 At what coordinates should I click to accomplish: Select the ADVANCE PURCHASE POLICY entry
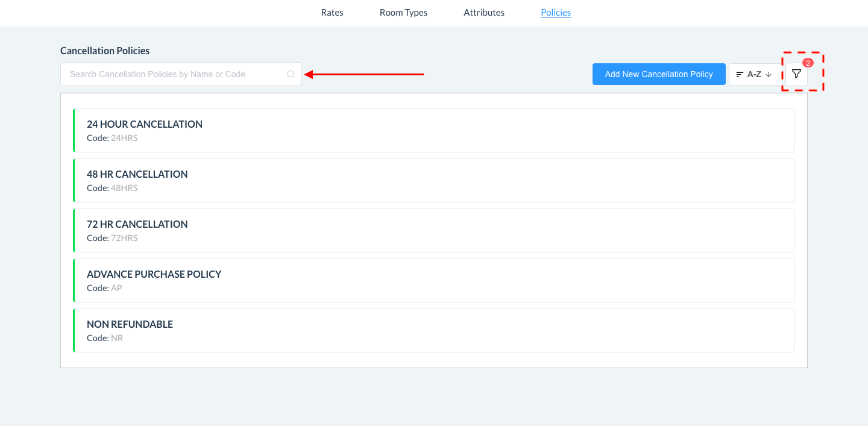(x=154, y=275)
